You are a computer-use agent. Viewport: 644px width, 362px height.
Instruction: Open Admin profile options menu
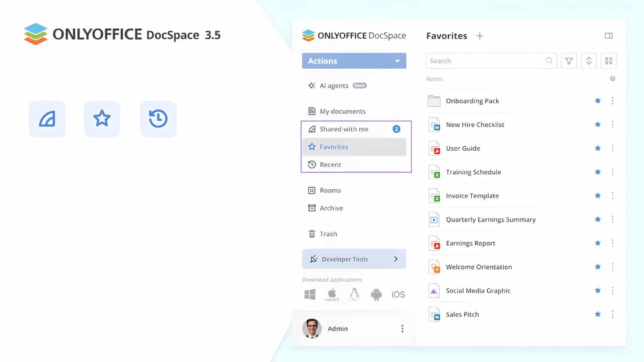402,329
